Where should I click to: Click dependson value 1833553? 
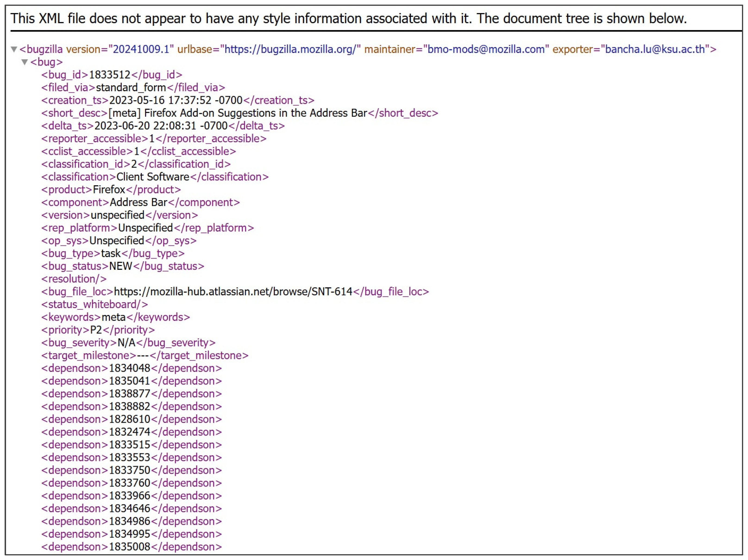coord(129,458)
